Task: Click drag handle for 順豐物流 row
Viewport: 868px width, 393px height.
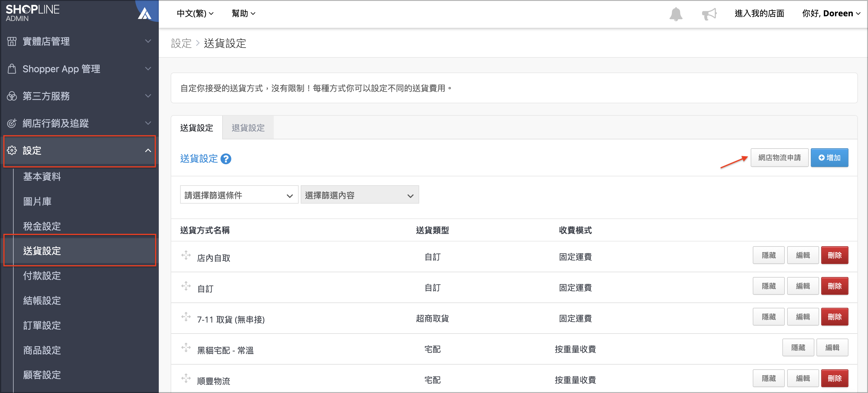Action: pyautogui.click(x=186, y=378)
